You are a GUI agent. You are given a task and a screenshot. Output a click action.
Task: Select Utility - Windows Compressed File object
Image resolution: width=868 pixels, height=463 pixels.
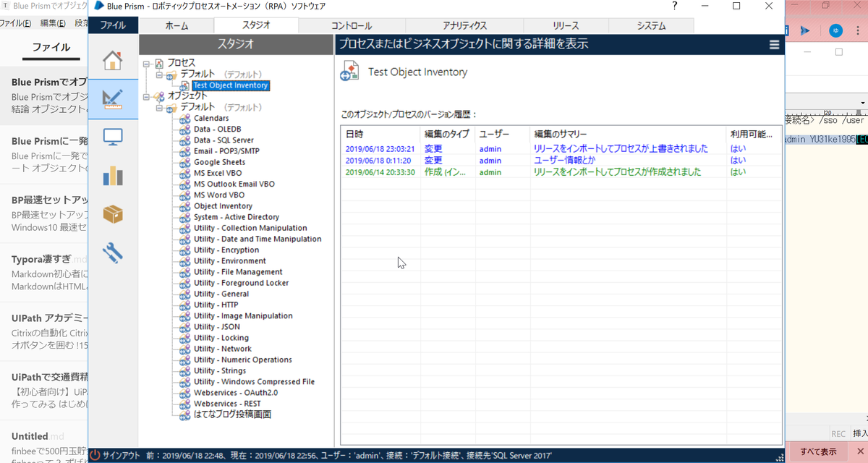click(x=254, y=382)
